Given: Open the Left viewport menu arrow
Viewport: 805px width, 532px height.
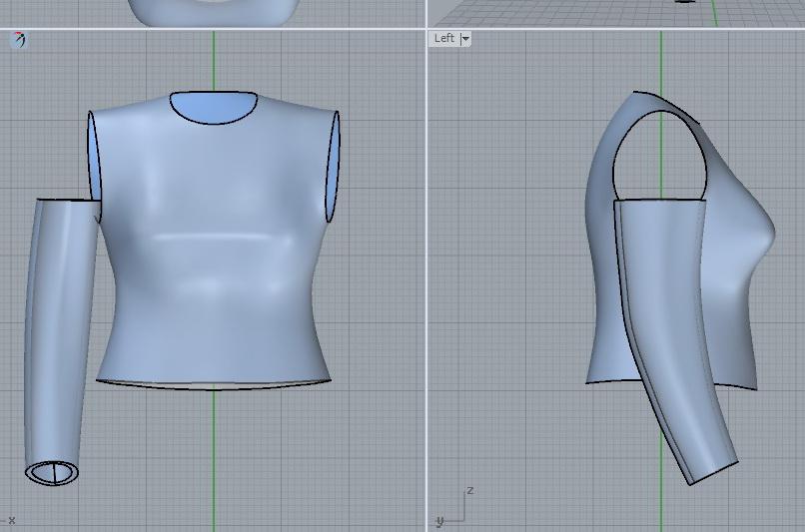Looking at the screenshot, I should (x=465, y=39).
